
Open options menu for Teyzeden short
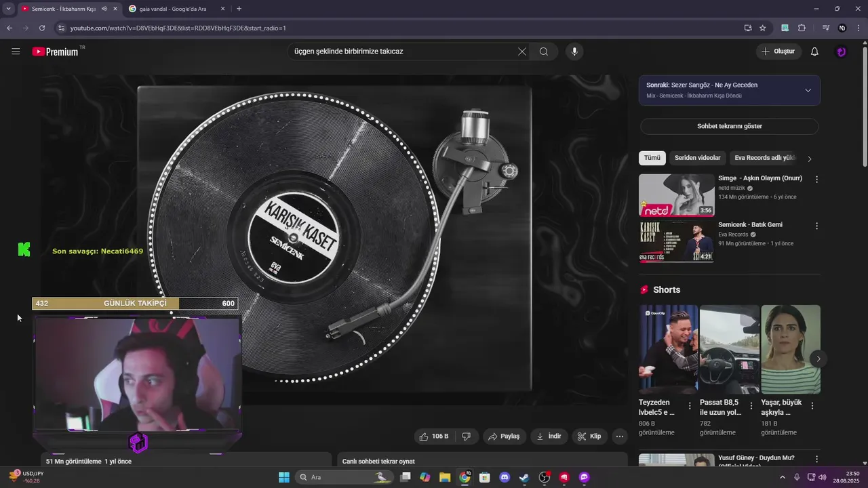[x=690, y=406]
